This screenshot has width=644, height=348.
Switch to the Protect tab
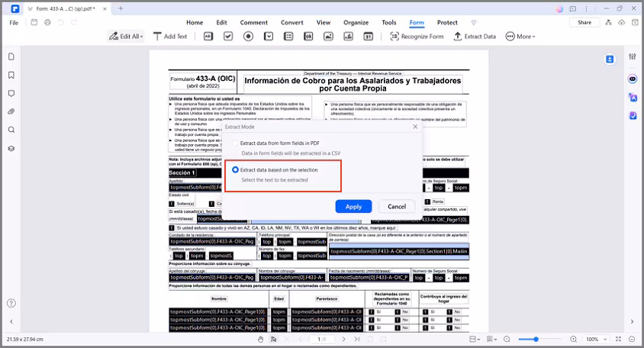[447, 23]
